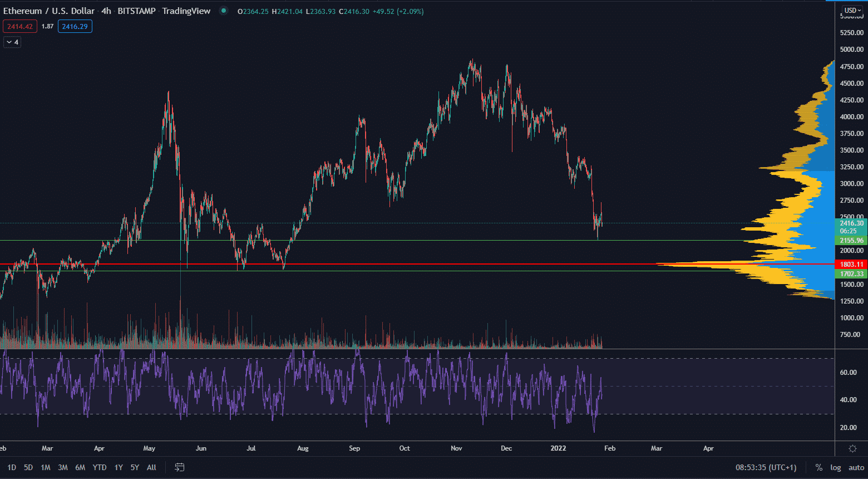
Task: Click the market status indicator dot
Action: tap(224, 11)
